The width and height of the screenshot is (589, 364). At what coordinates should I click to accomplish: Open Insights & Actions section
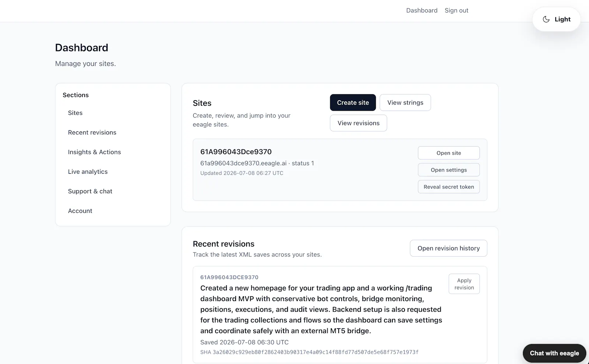(94, 152)
